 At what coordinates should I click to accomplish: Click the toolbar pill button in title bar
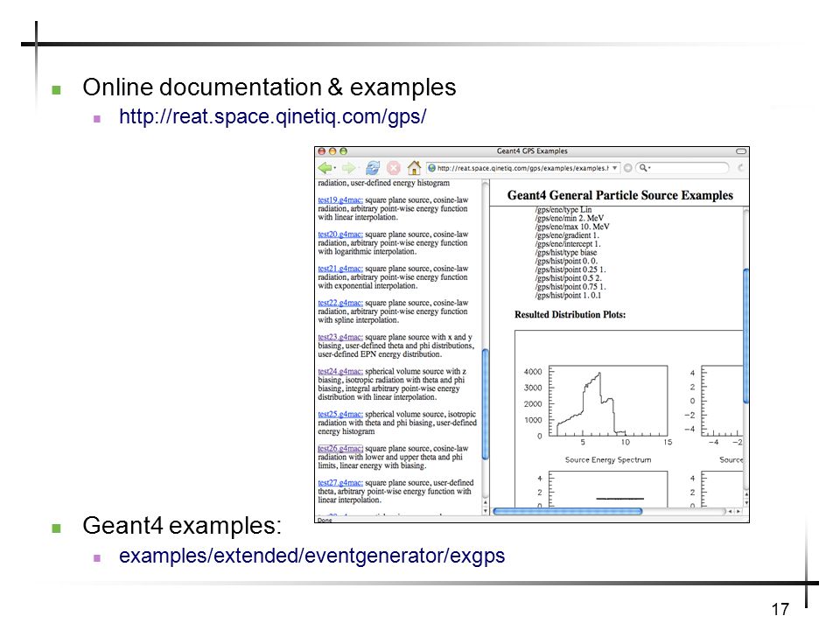(x=741, y=151)
